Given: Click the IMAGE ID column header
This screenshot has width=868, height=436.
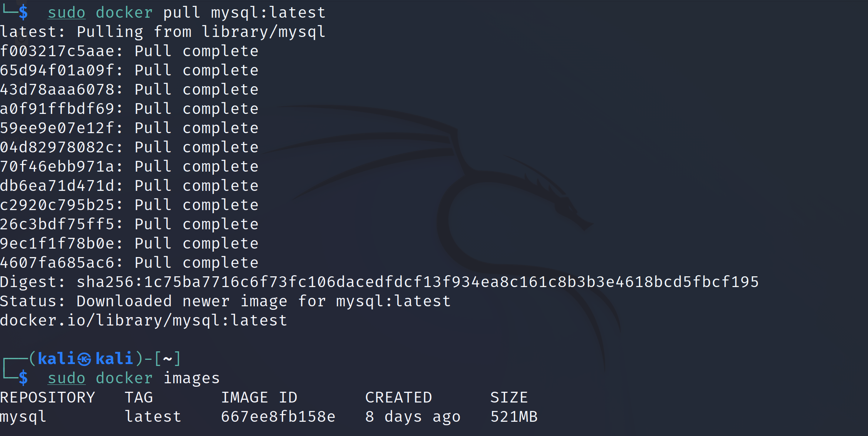Looking at the screenshot, I should point(259,398).
